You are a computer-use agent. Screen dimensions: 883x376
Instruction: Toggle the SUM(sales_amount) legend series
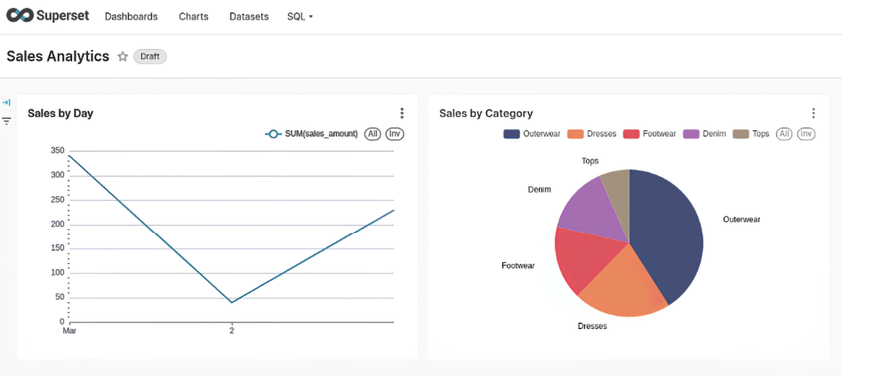click(x=311, y=134)
